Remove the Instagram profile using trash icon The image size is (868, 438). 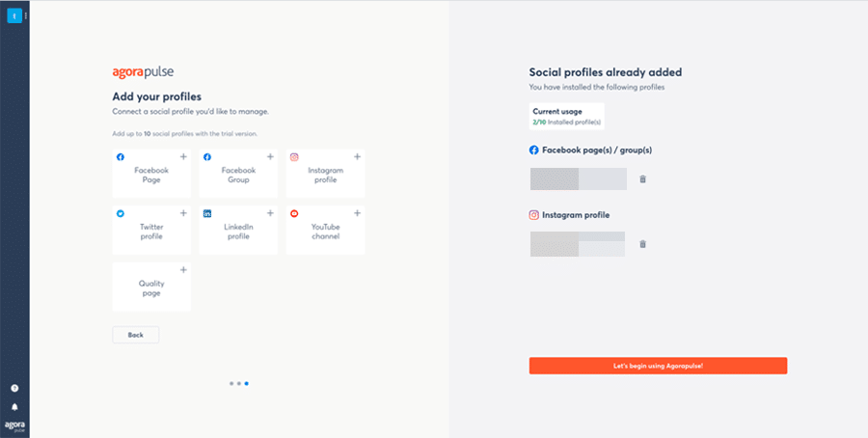pos(642,244)
